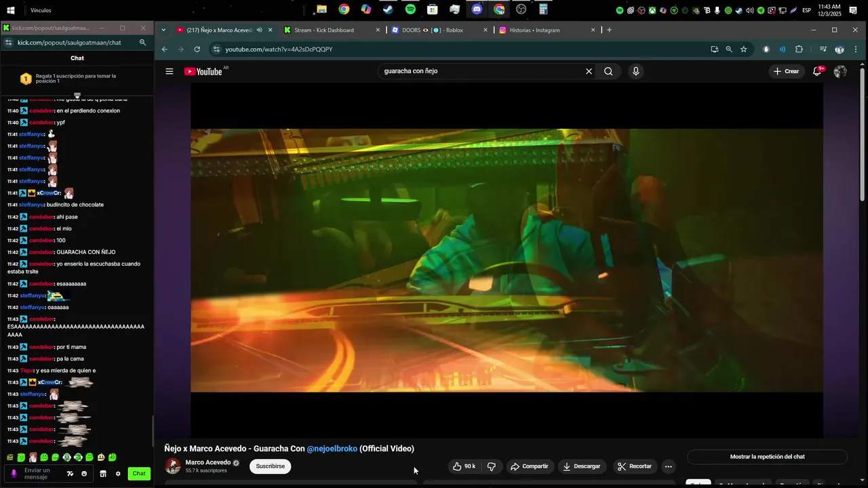The image size is (868, 488).
Task: Switch to the DOORS - Roblox tab
Action: pos(439,30)
